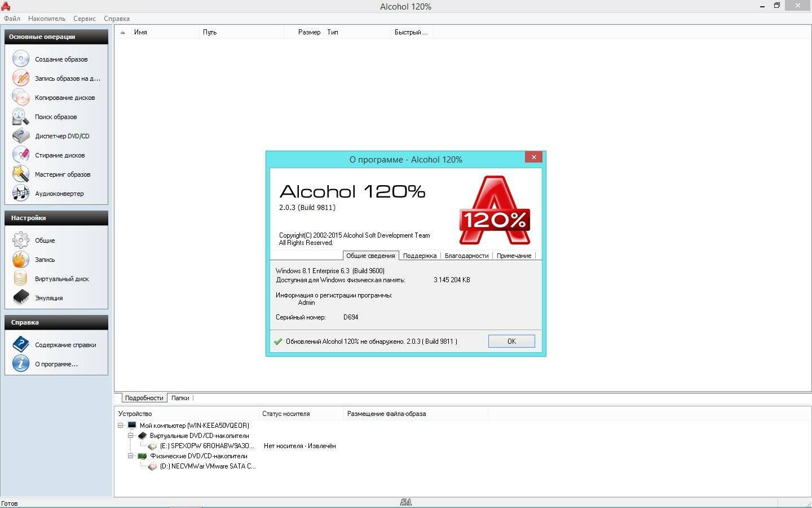Open the Накопитель menu
Screen dimensions: 812x508
(47, 19)
